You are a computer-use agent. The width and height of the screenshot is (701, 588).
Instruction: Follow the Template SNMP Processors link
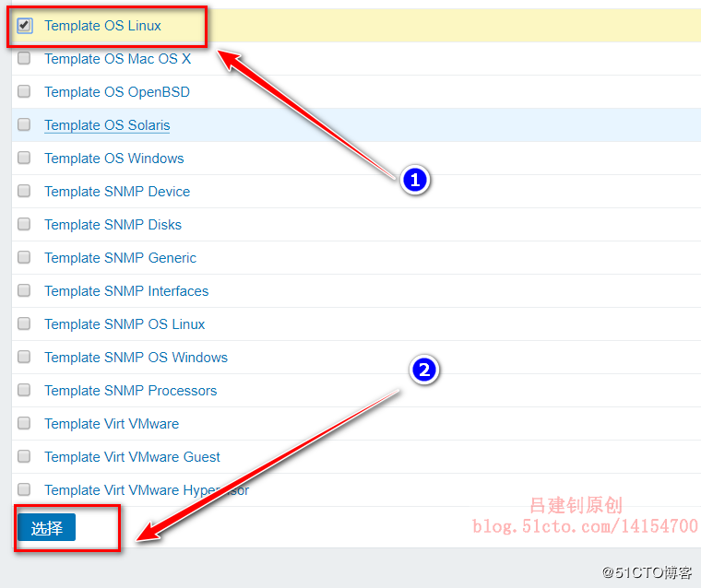click(131, 390)
